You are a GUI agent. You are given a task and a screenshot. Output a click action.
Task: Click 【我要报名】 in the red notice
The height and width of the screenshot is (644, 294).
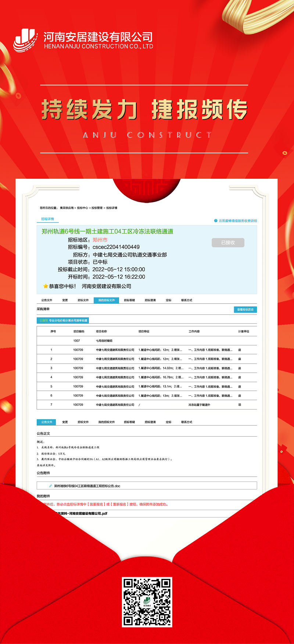[x=96, y=504]
